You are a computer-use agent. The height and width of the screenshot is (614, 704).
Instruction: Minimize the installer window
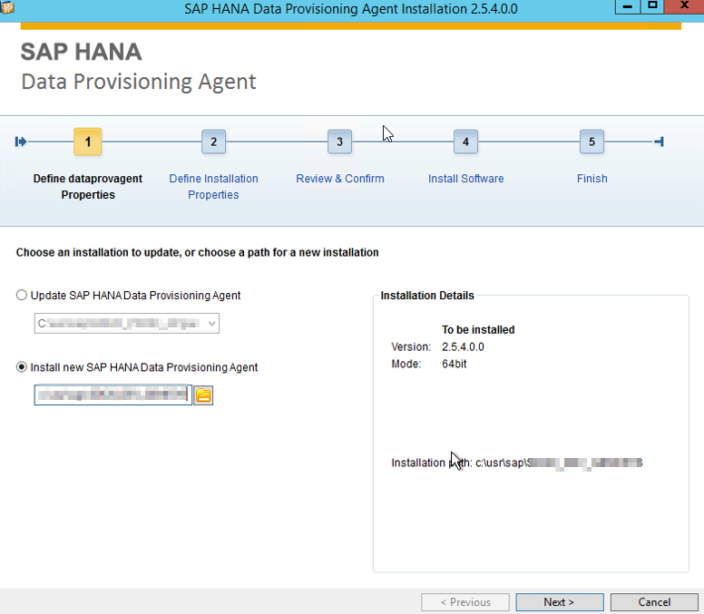click(628, 6)
